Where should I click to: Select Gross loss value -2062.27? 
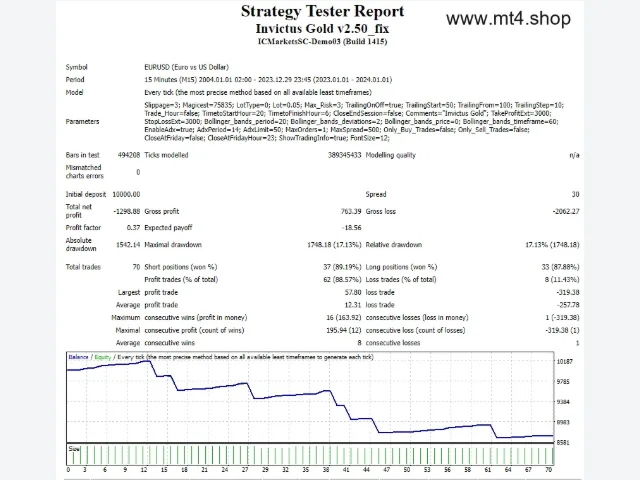click(566, 211)
